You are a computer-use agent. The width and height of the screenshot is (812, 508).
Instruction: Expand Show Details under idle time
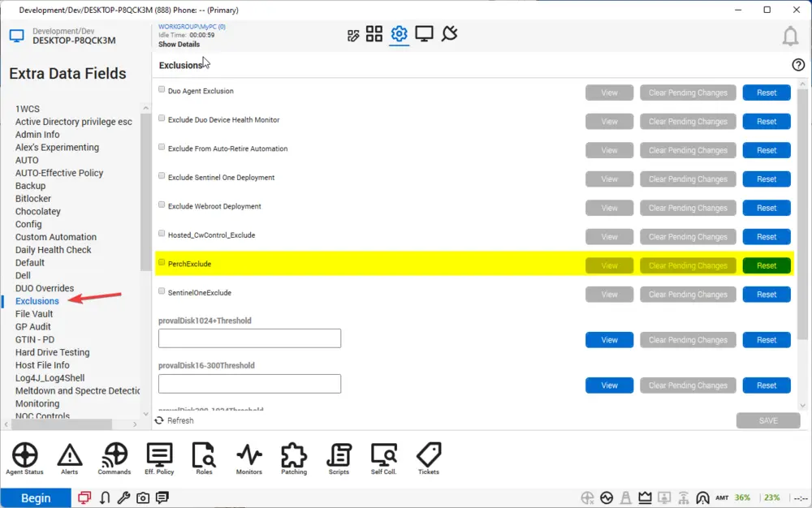tap(179, 45)
